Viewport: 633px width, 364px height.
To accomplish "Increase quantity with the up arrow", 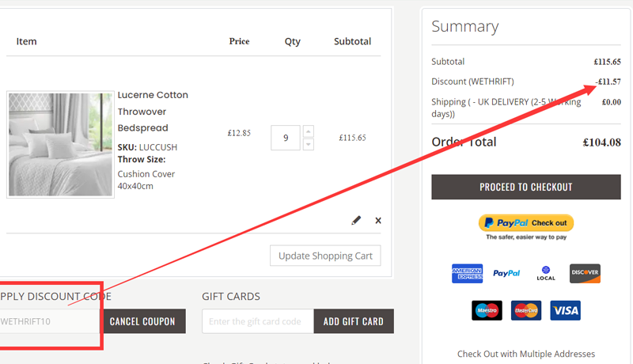I will [309, 131].
